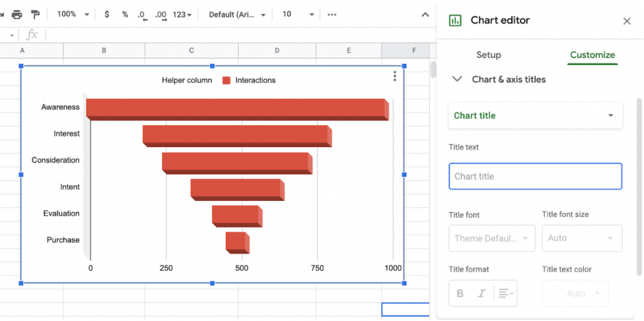Close the Chart editor panel
This screenshot has width=644, height=321.
626,21
